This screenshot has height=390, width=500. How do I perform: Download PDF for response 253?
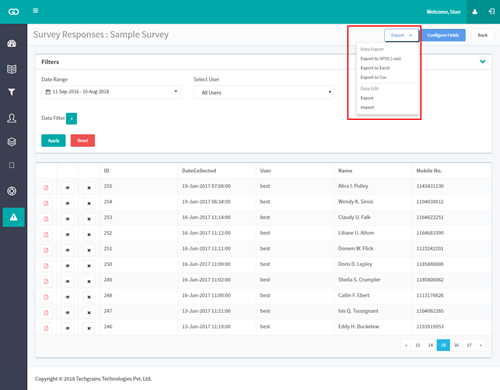pyautogui.click(x=46, y=219)
